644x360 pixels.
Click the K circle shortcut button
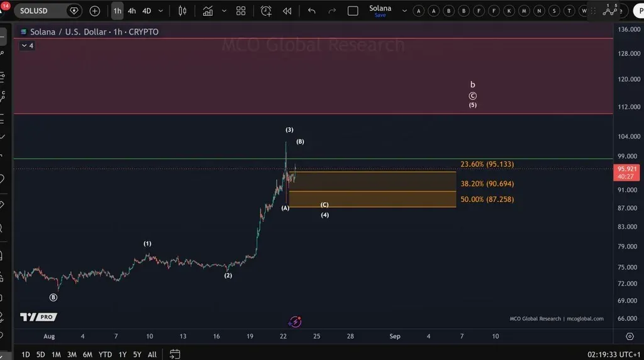[509, 11]
